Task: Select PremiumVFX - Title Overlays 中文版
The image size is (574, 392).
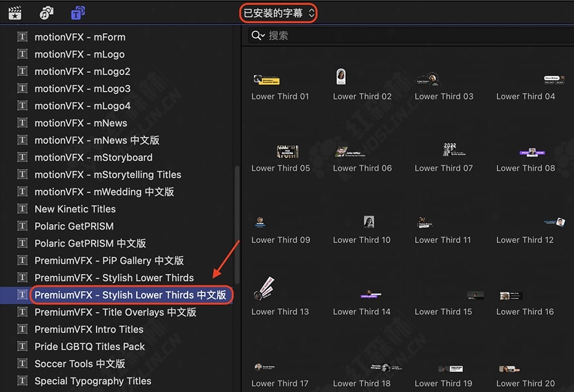Action: pyautogui.click(x=115, y=312)
